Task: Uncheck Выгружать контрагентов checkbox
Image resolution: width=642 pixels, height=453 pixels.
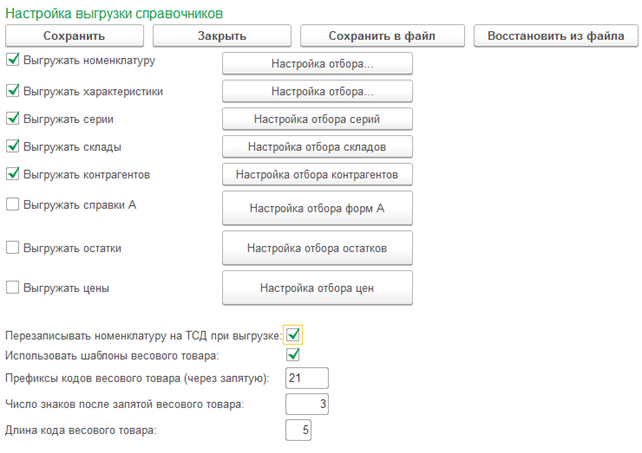Action: pyautogui.click(x=13, y=174)
